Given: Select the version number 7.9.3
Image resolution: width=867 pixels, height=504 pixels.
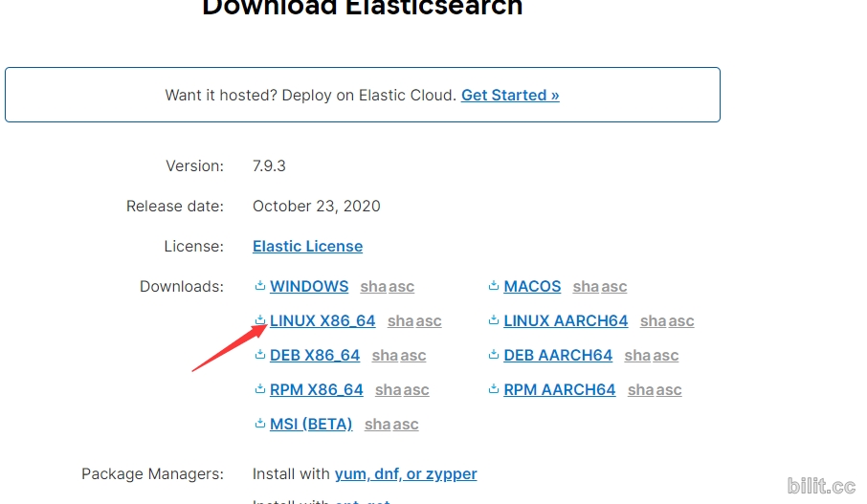Looking at the screenshot, I should click(x=269, y=165).
